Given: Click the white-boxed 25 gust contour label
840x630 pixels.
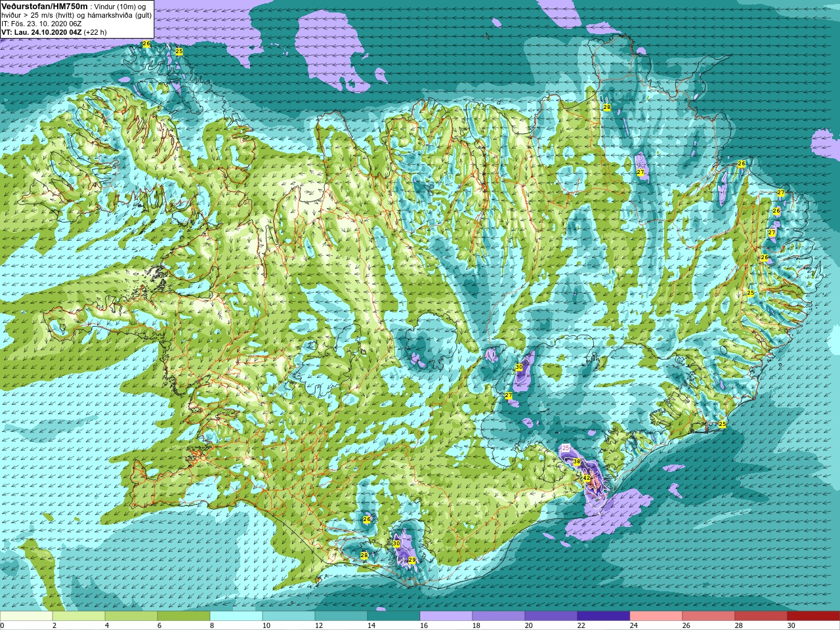Looking at the screenshot, I should (x=566, y=448).
